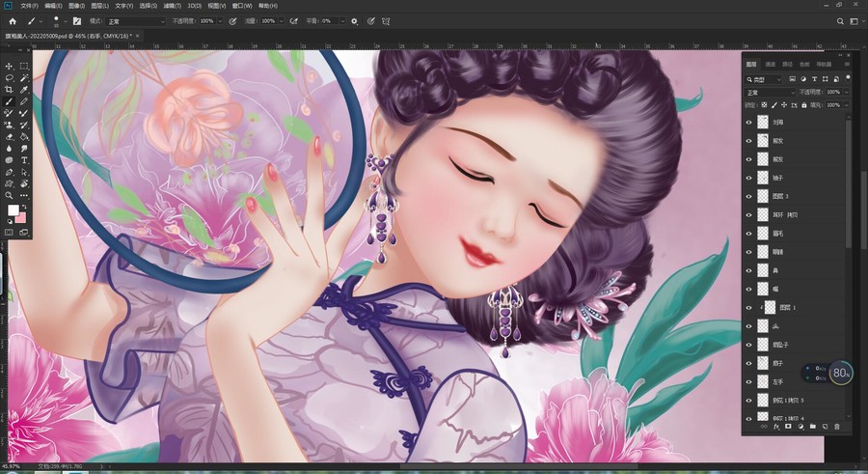This screenshot has height=474, width=868.
Task: Select the Paint Bucket tool
Action: click(24, 136)
